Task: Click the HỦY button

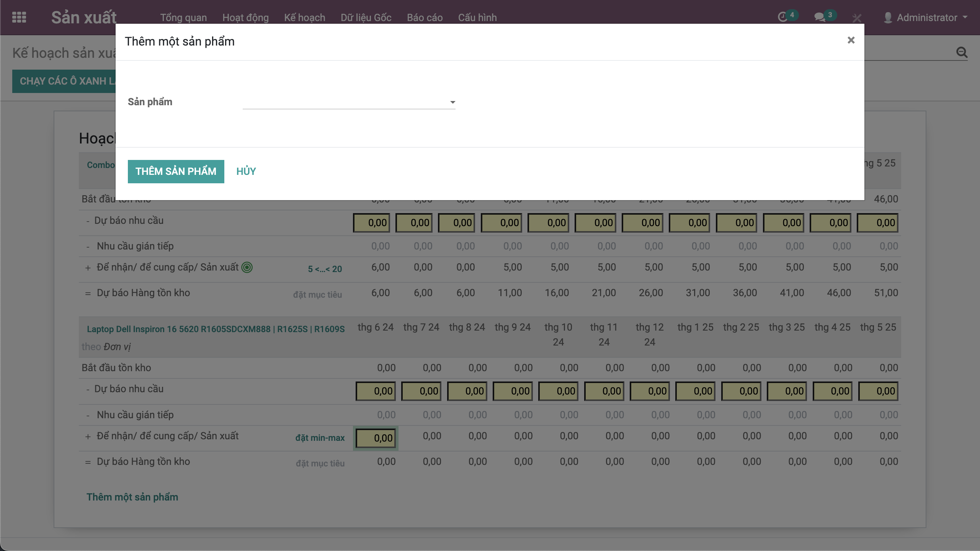Action: [246, 171]
